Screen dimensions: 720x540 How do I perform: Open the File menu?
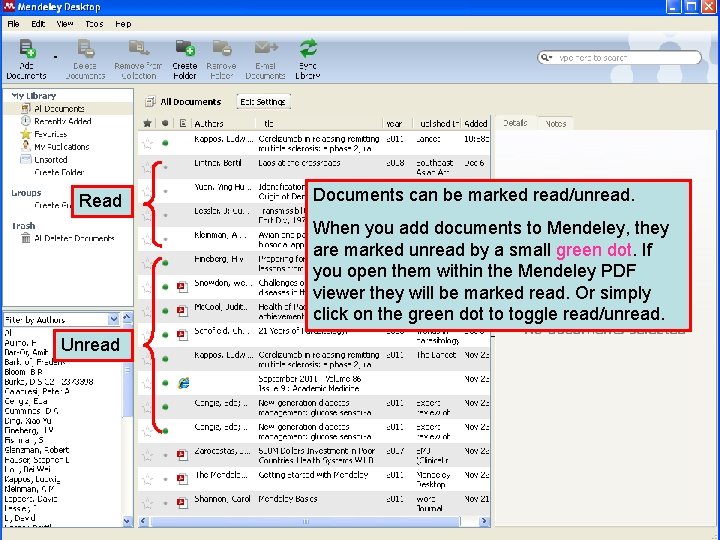[x=13, y=24]
